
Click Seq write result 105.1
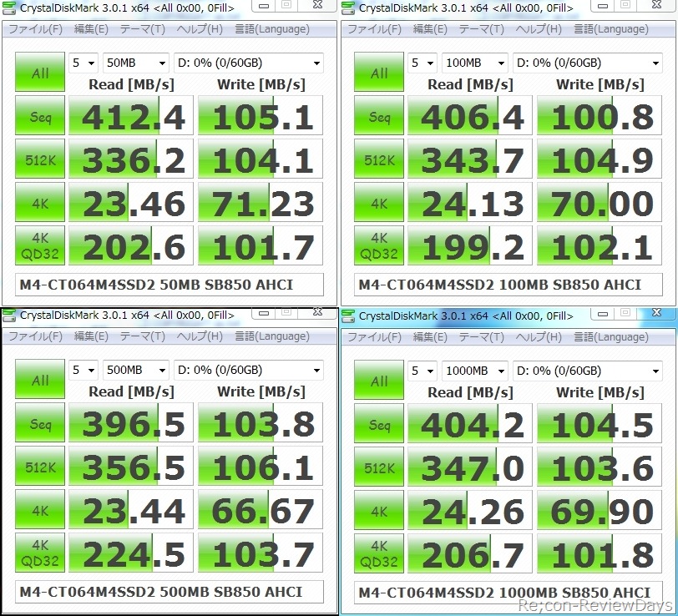click(261, 115)
